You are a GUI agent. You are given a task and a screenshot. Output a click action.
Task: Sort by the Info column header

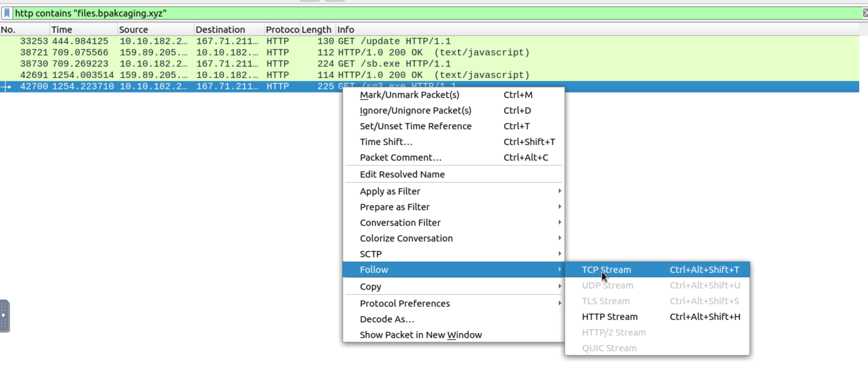tap(597, 29)
